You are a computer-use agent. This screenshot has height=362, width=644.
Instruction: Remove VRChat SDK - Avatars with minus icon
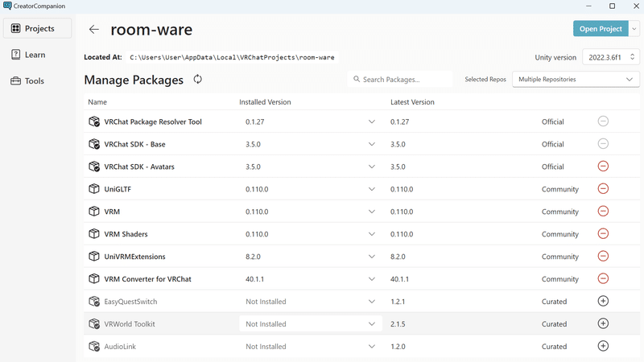[x=603, y=167]
